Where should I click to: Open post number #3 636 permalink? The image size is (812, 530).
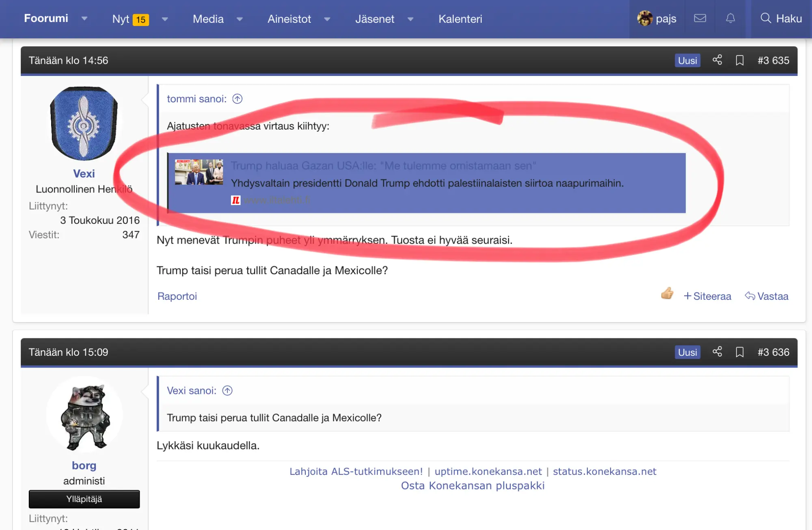pos(773,352)
